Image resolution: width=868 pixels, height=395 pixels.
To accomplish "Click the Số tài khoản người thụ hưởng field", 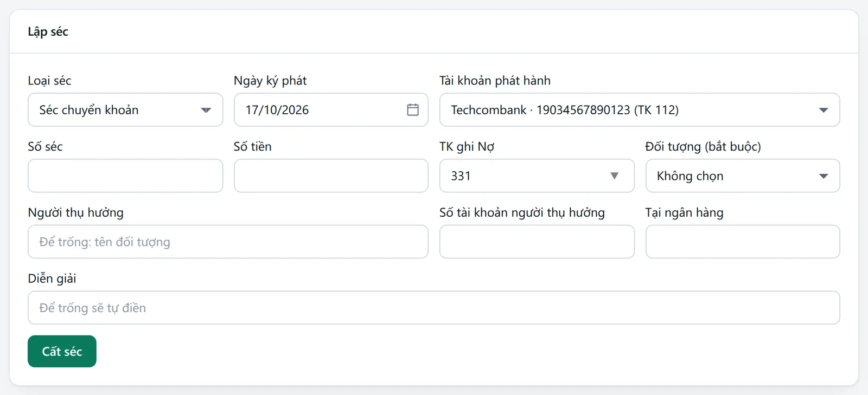I will [537, 242].
